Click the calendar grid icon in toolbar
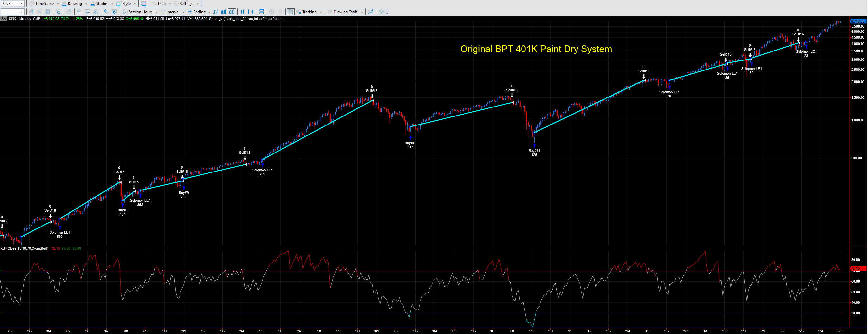This screenshot has width=868, height=334. pos(48,12)
